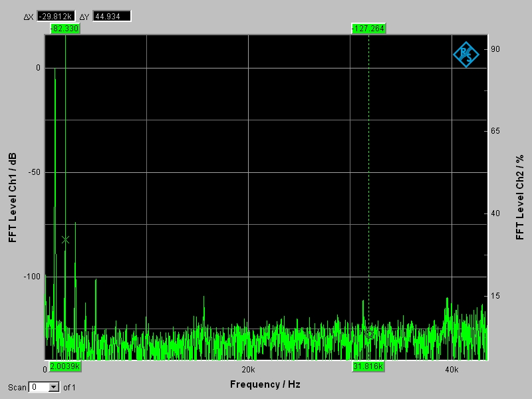
Task: Click the circle cursor marker on the trace
Action: point(369,334)
